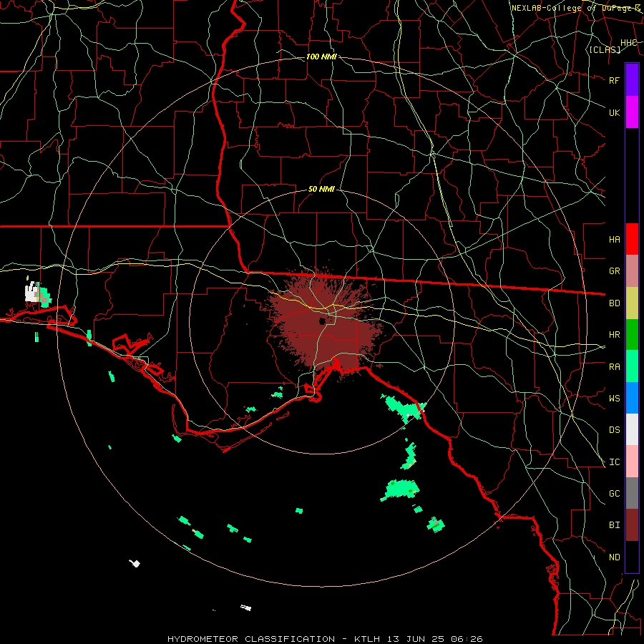Pick the dark green HR legend swatch
Image resolution: width=644 pixels, height=644 pixels.
tap(632, 335)
